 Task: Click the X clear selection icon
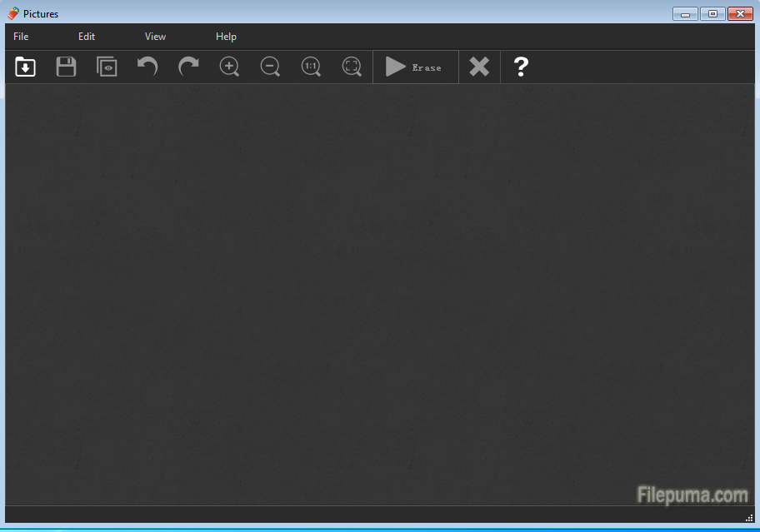click(x=479, y=67)
